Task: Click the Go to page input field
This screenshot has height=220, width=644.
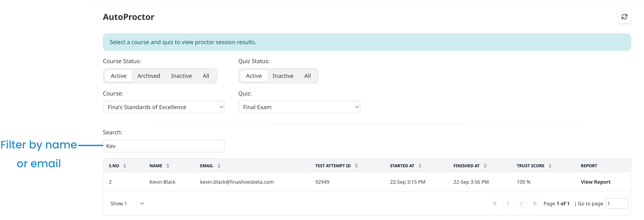Action: click(616, 203)
